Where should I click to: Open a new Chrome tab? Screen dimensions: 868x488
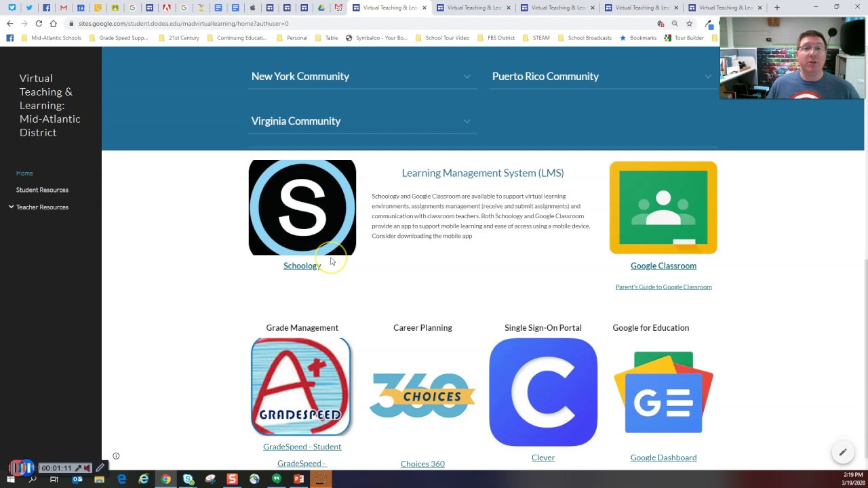[x=777, y=7]
